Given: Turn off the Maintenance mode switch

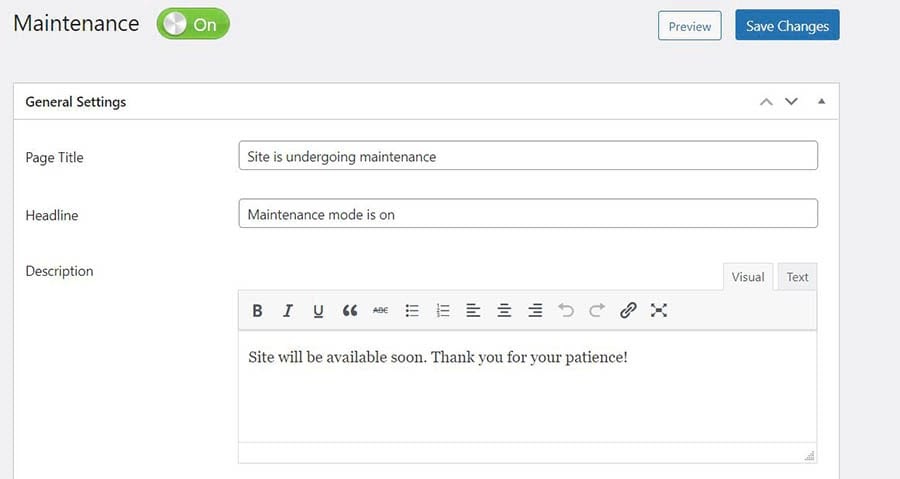Looking at the screenshot, I should (193, 25).
